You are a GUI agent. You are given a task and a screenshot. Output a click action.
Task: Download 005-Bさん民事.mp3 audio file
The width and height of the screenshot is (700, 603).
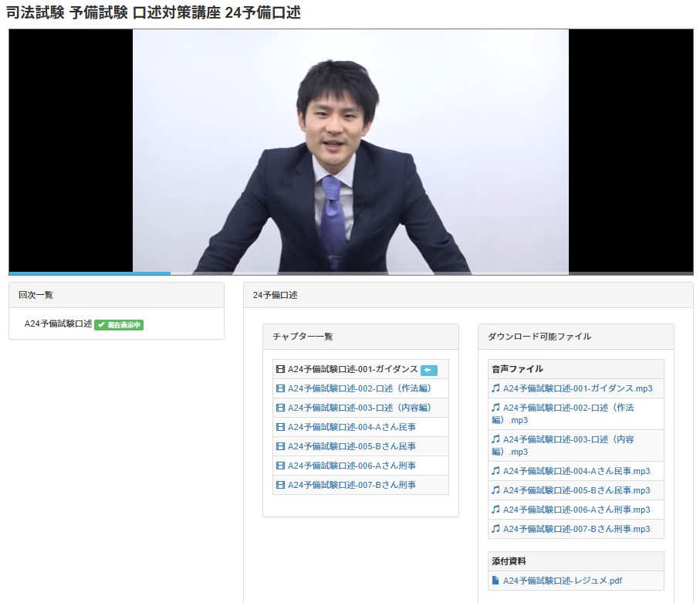tap(576, 490)
